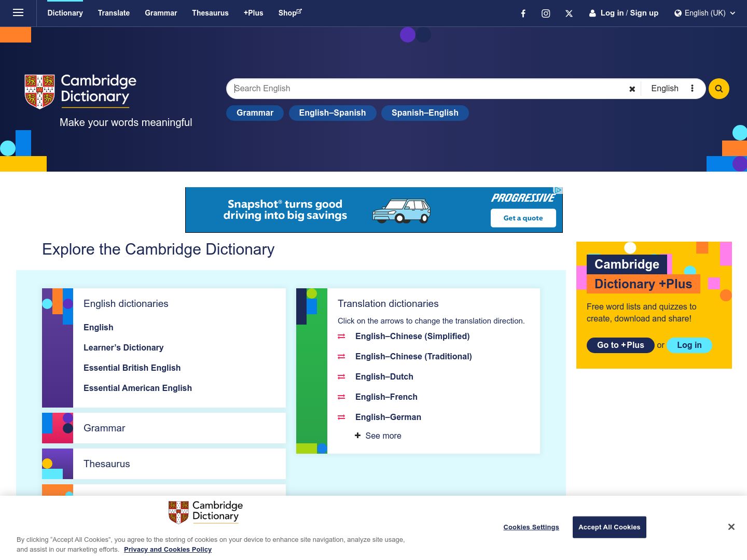Open the English dictionary link
The width and height of the screenshot is (747, 560).
click(99, 327)
